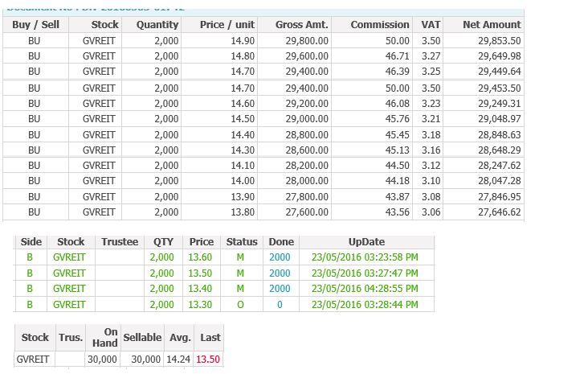Click the order timestamp 23/05/2016 04:28:55 PM
This screenshot has height=374, width=588.
[x=365, y=289]
